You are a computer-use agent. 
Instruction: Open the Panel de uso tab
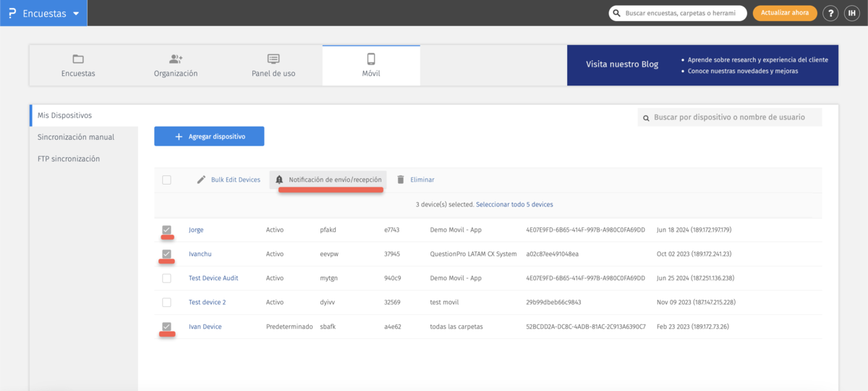tap(273, 65)
